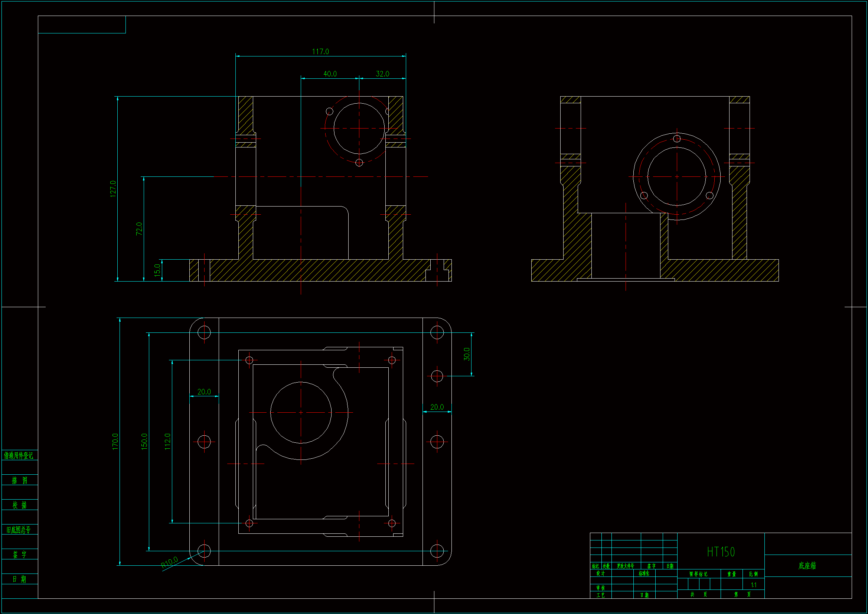Select the 工艺 title block label

point(601,595)
